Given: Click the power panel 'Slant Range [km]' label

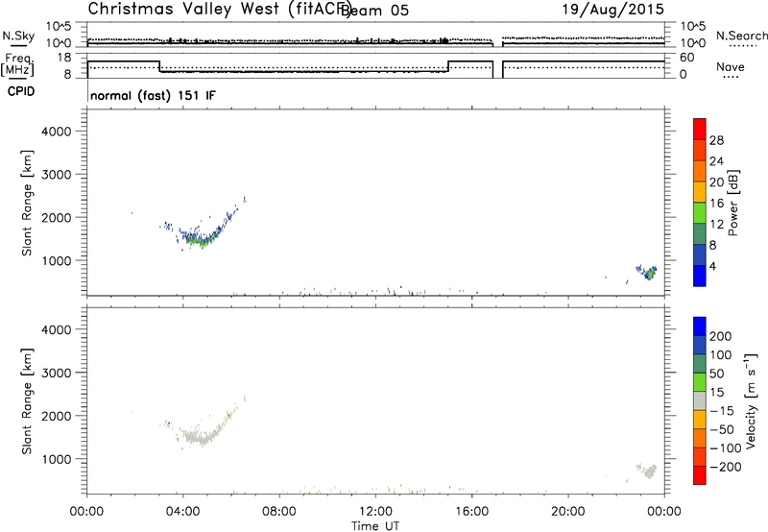Looking at the screenshot, I should pos(27,203).
